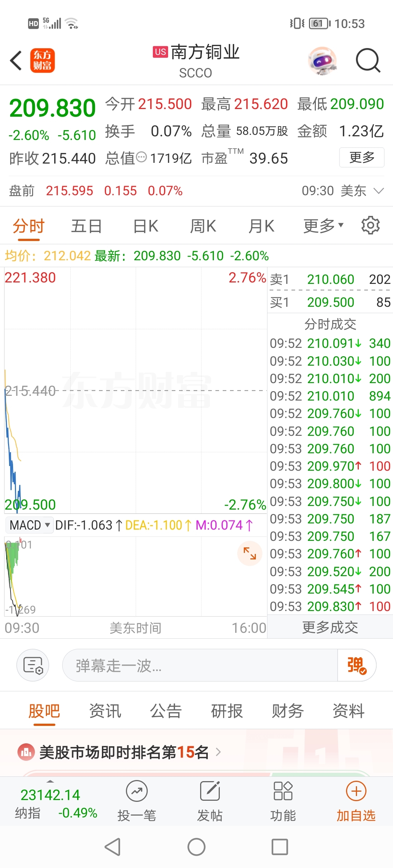Tap the 弹幕走一波 input field
The image size is (393, 868).
coord(200,665)
